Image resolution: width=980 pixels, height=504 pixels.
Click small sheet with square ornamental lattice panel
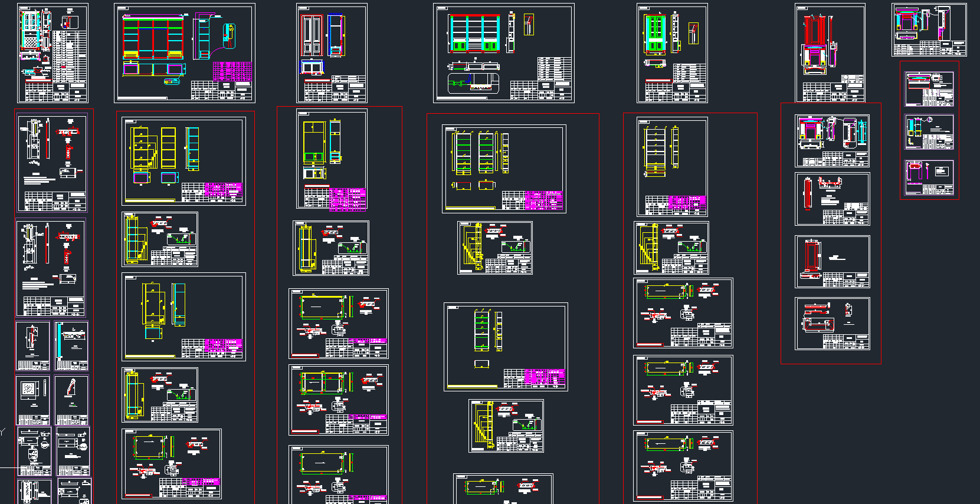tap(33, 400)
